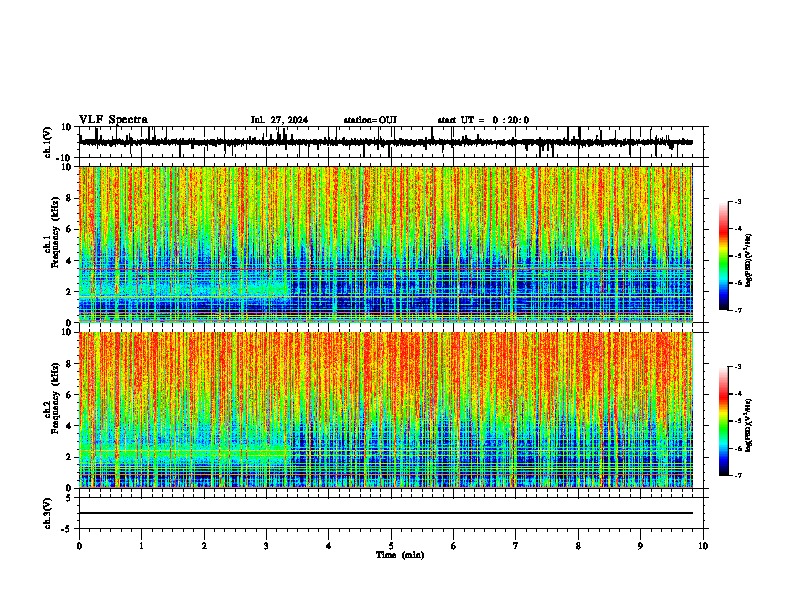Click the ch.2 spectrogram panel
792x612 pixels.
tap(386, 410)
